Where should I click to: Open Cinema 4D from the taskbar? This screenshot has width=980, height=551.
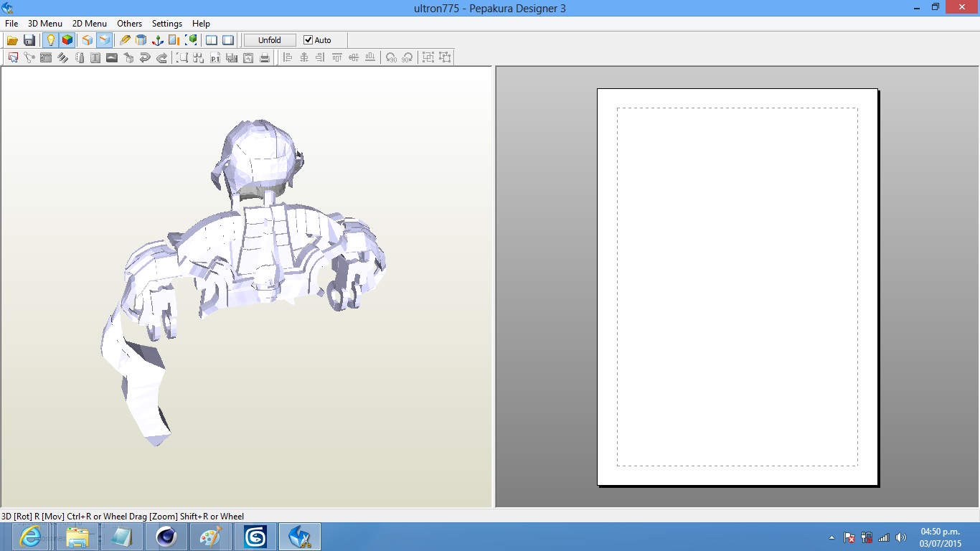tap(166, 537)
